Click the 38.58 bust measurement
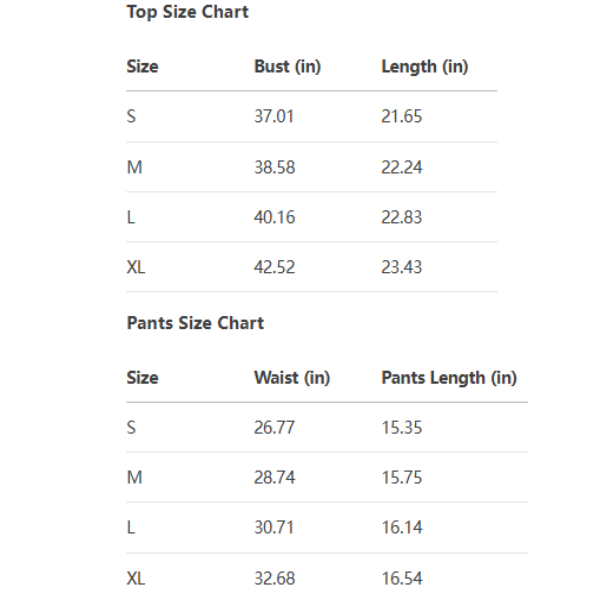The height and width of the screenshot is (600, 600). coord(274,167)
